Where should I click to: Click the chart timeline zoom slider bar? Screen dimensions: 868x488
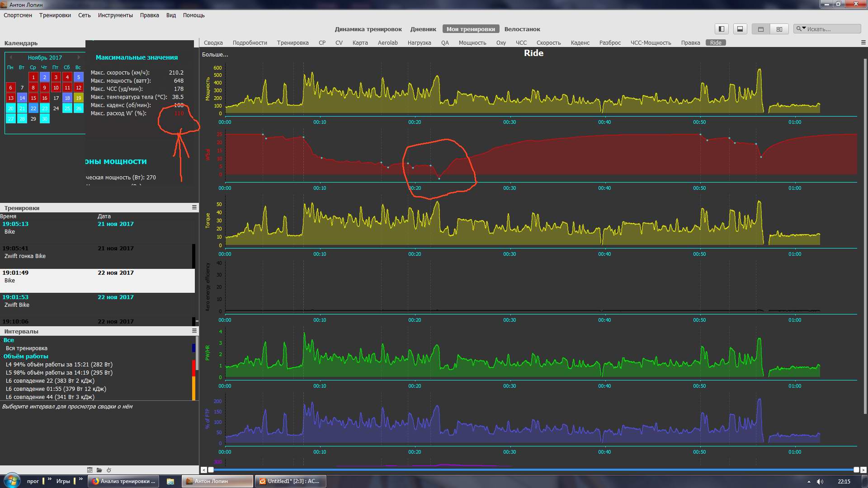[533, 470]
